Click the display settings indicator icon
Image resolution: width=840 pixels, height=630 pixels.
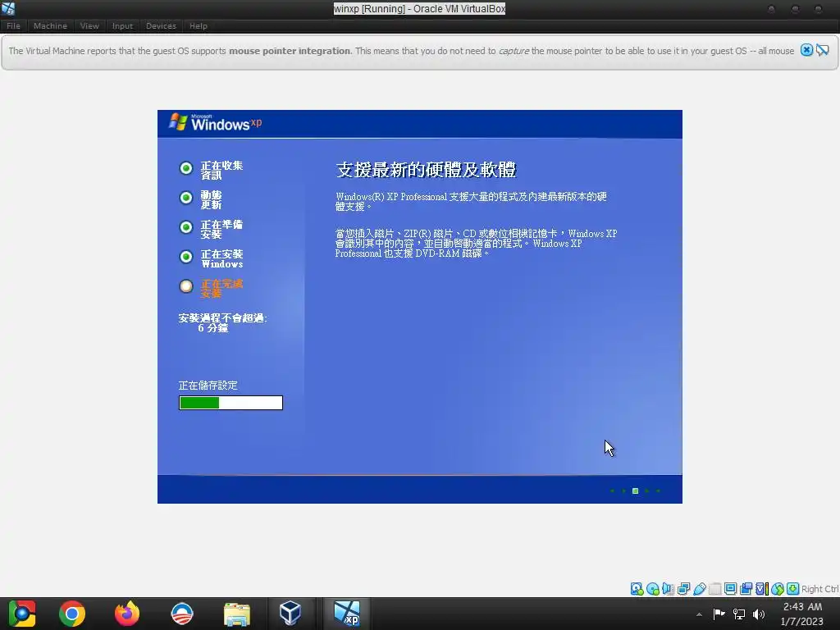(x=730, y=589)
